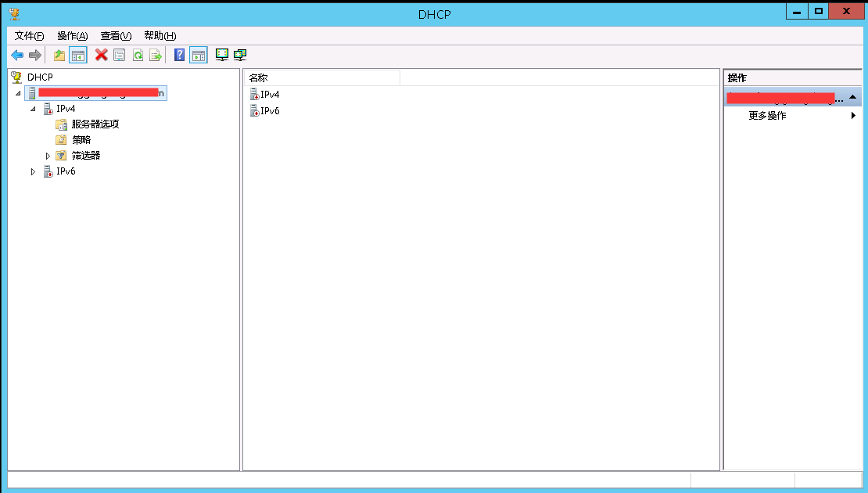Click 更多操作 in actions pane
Screen dimensions: 868x493
pos(767,115)
